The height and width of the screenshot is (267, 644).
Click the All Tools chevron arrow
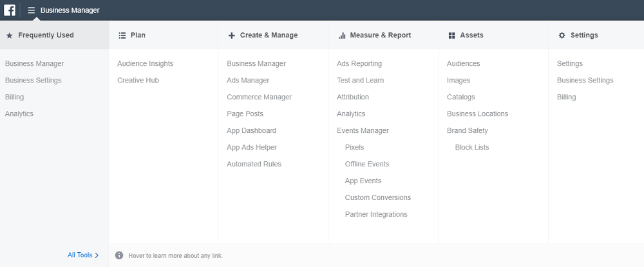97,255
